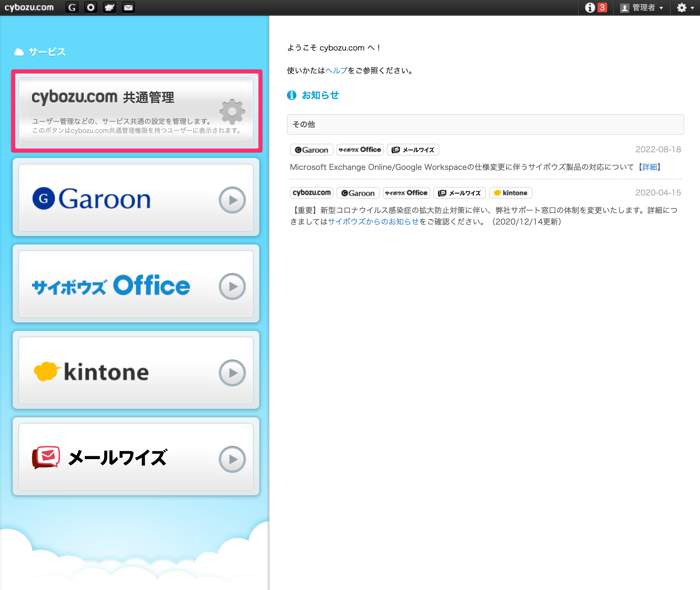Click the gear icon on 共通管理 card

tap(232, 112)
